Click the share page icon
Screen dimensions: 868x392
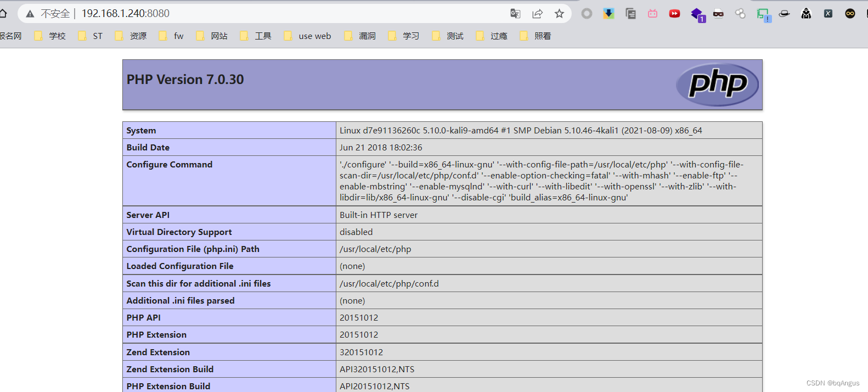click(537, 14)
